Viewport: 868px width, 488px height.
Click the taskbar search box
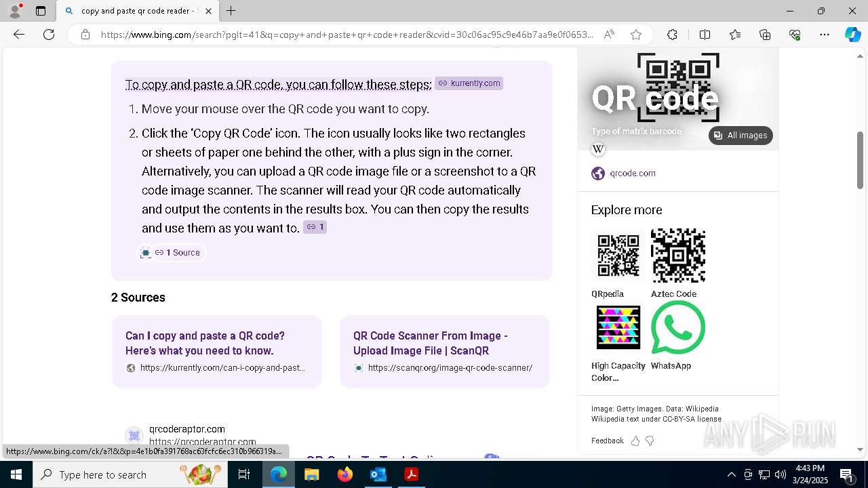[x=129, y=474]
